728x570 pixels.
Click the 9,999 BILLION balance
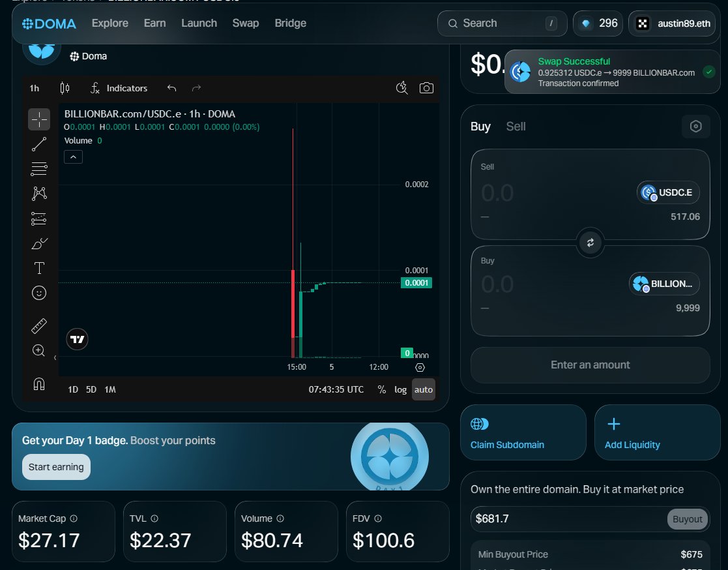click(688, 308)
